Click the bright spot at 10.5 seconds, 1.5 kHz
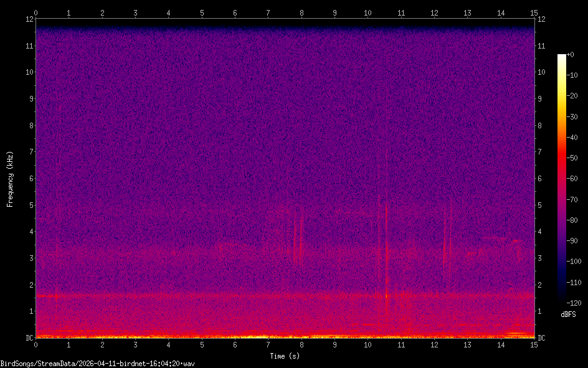 pyautogui.click(x=386, y=296)
